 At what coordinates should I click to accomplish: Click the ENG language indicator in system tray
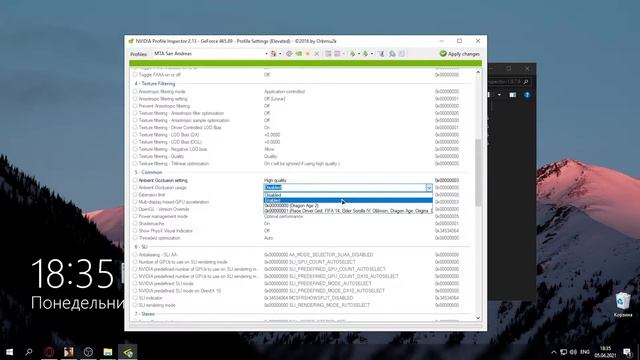click(585, 352)
